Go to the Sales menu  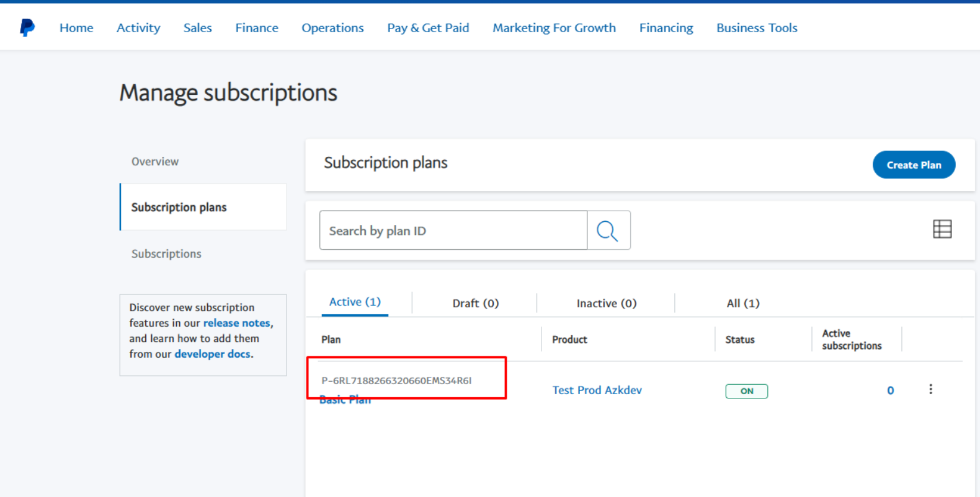(197, 28)
